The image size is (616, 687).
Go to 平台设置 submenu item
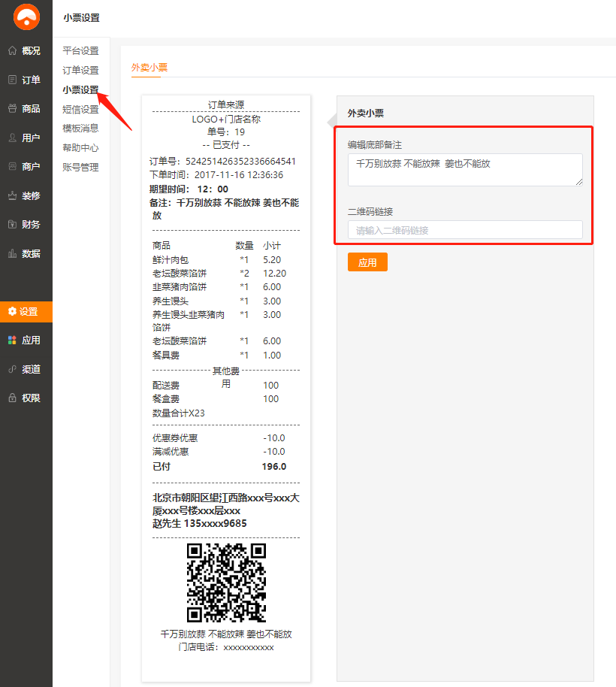coord(80,51)
